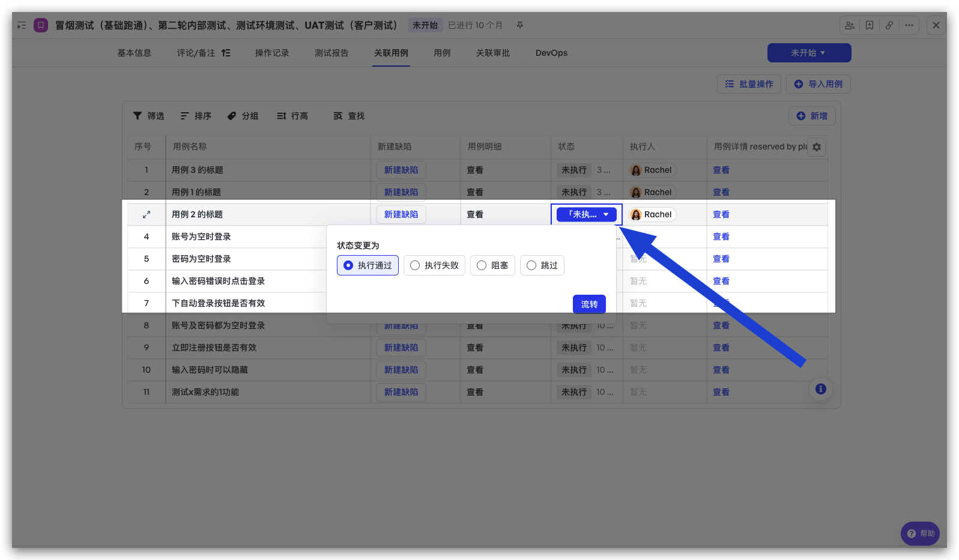
Task: Open the 分组 group tool
Action: coord(243,116)
